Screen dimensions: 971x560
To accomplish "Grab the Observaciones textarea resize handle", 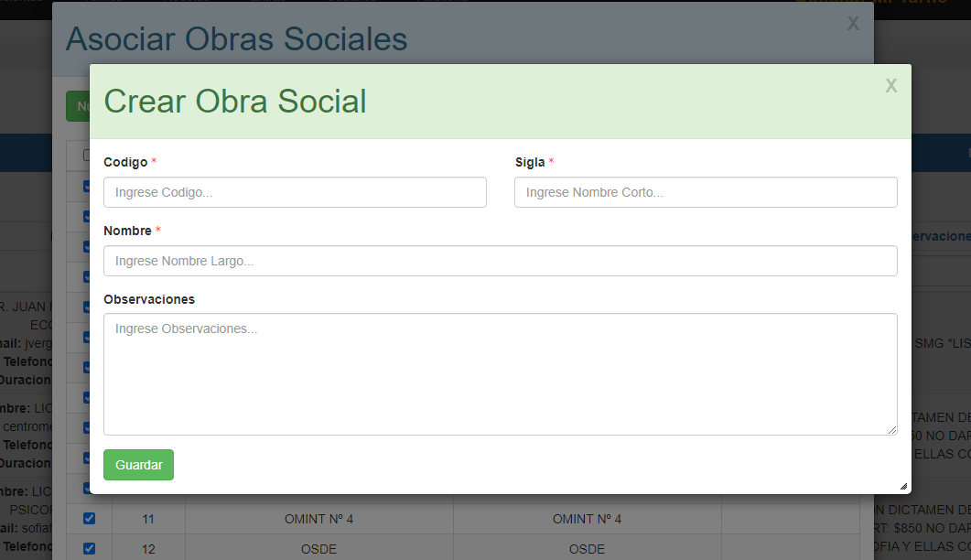I will [x=891, y=429].
